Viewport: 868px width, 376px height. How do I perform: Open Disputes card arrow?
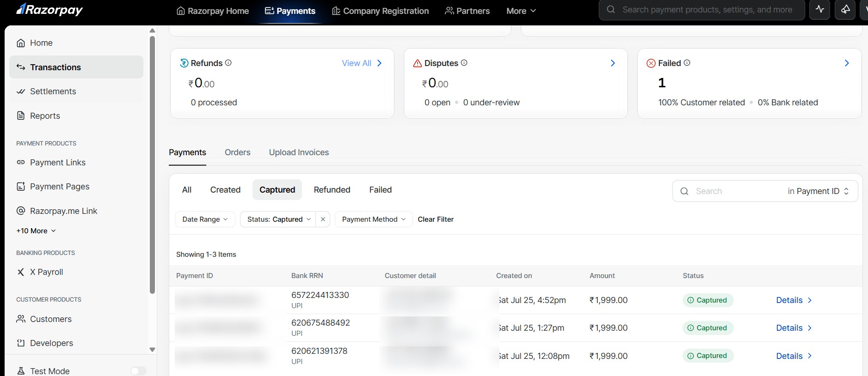coord(613,63)
